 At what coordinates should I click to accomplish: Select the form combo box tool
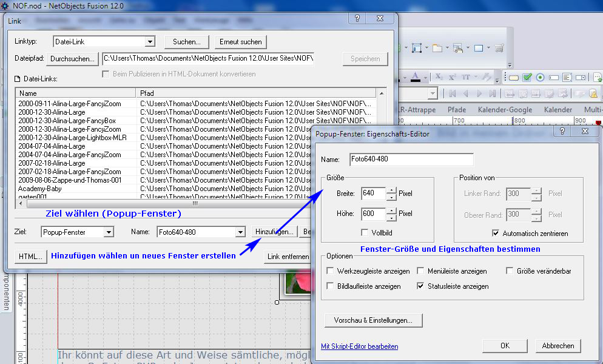[x=580, y=78]
